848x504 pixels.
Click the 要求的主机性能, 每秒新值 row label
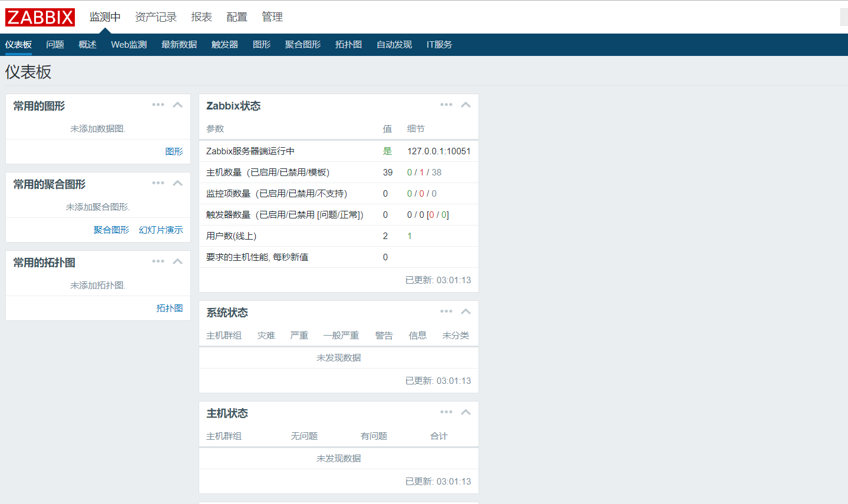tap(257, 257)
